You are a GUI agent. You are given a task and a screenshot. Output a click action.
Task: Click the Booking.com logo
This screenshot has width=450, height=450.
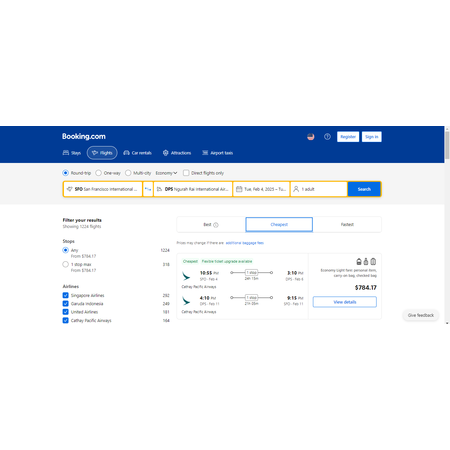pos(84,136)
